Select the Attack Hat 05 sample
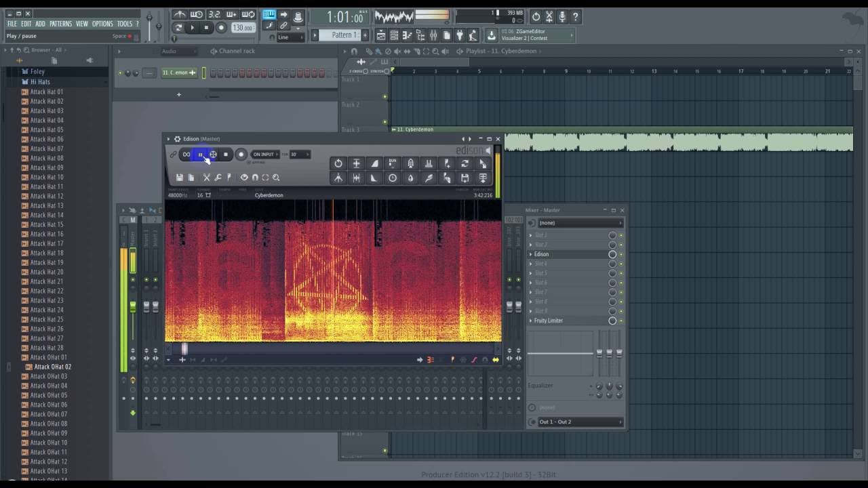 [x=47, y=129]
